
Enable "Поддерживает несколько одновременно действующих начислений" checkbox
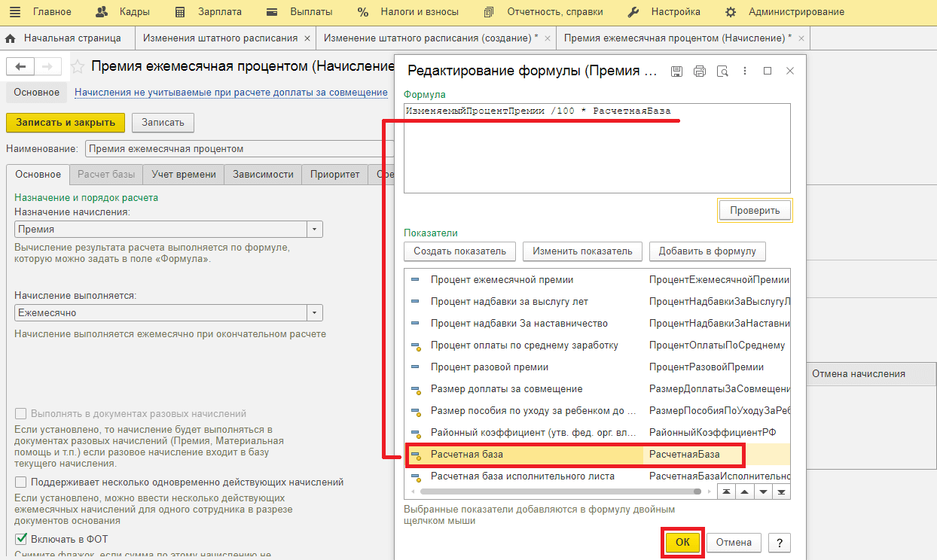tap(21, 482)
